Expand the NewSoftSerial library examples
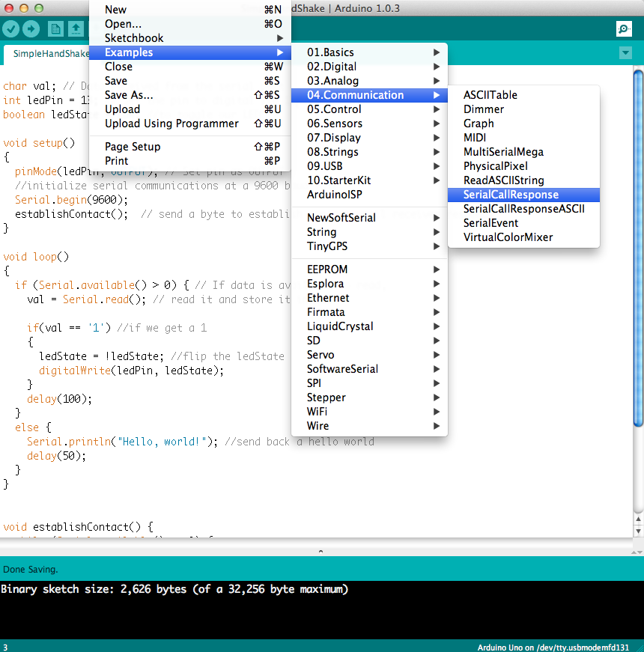Viewport: 644px width, 652px height. click(x=369, y=218)
